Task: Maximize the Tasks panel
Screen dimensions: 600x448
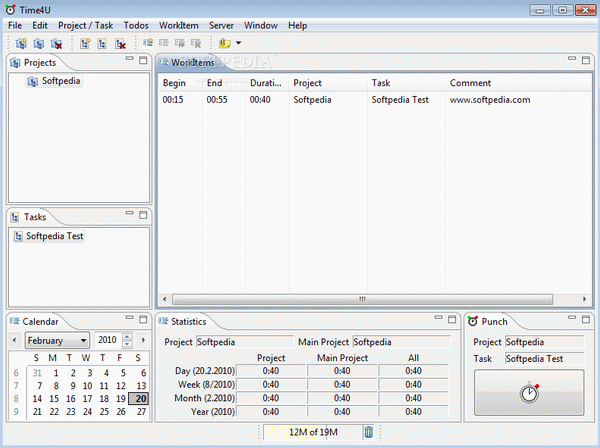Action: (x=143, y=215)
